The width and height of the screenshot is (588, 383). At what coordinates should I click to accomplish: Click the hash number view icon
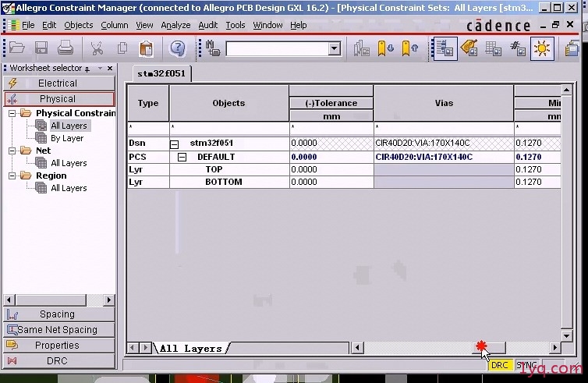coord(518,49)
